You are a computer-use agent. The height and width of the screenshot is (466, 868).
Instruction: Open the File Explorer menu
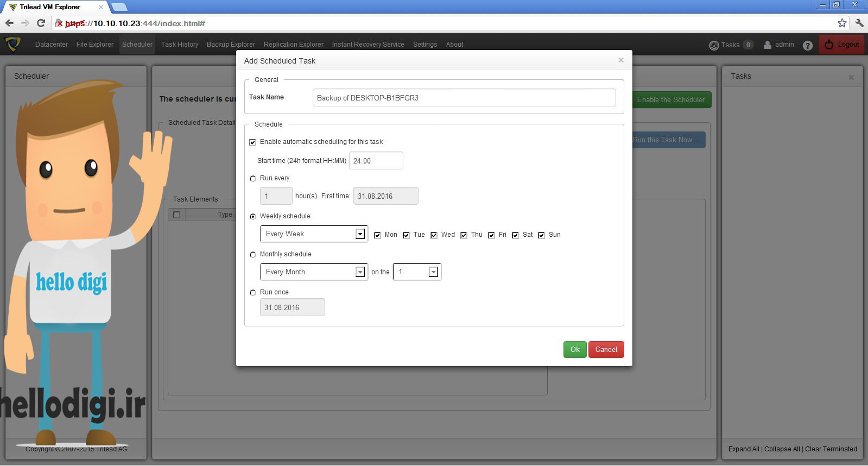[95, 45]
